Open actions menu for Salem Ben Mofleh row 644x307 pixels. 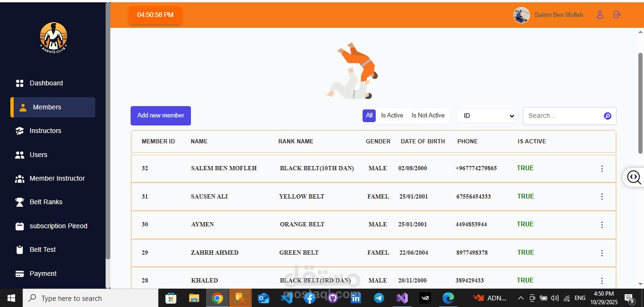tap(602, 168)
